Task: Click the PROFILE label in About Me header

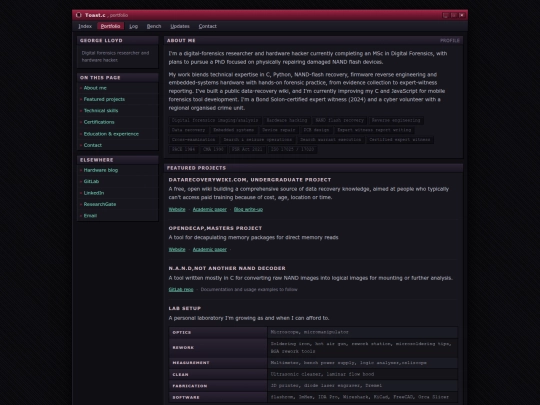Action: 449,41
